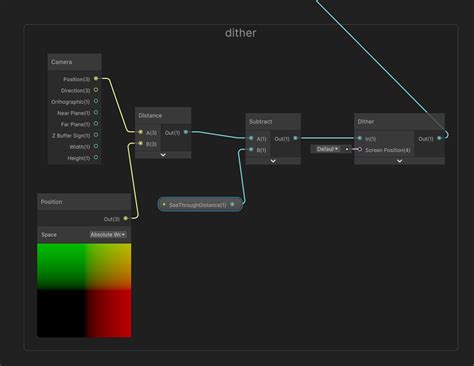474x366 pixels.
Task: Click the Subtract node Out(1) port
Action: pyautogui.click(x=295, y=138)
